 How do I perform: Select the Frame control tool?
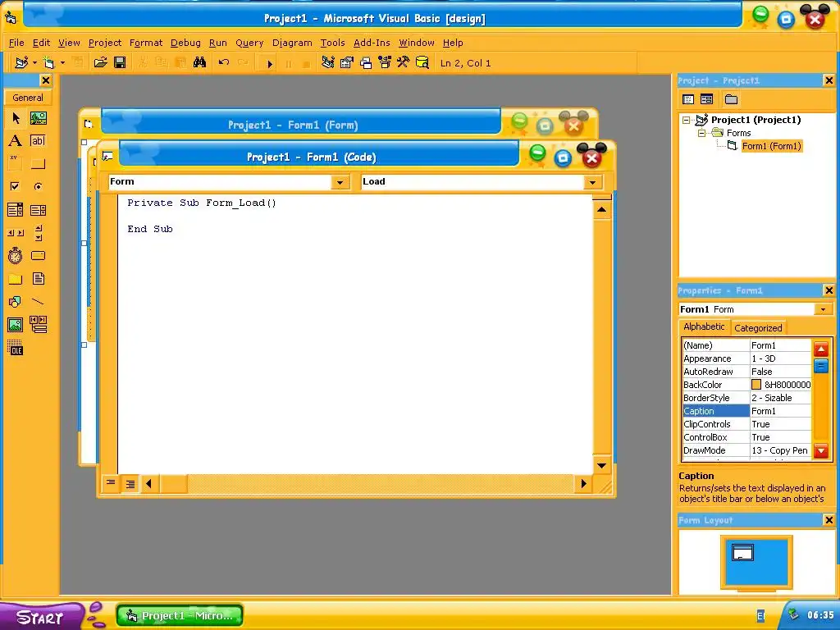pyautogui.click(x=16, y=163)
